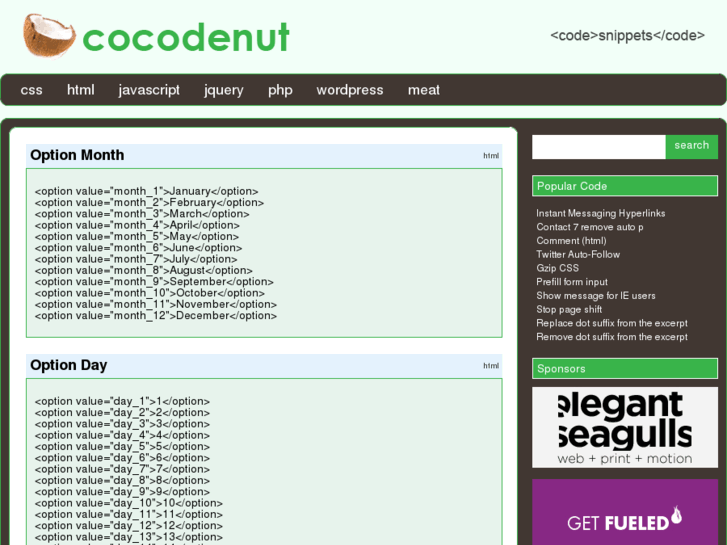Open the cocodenut site title

[186, 38]
